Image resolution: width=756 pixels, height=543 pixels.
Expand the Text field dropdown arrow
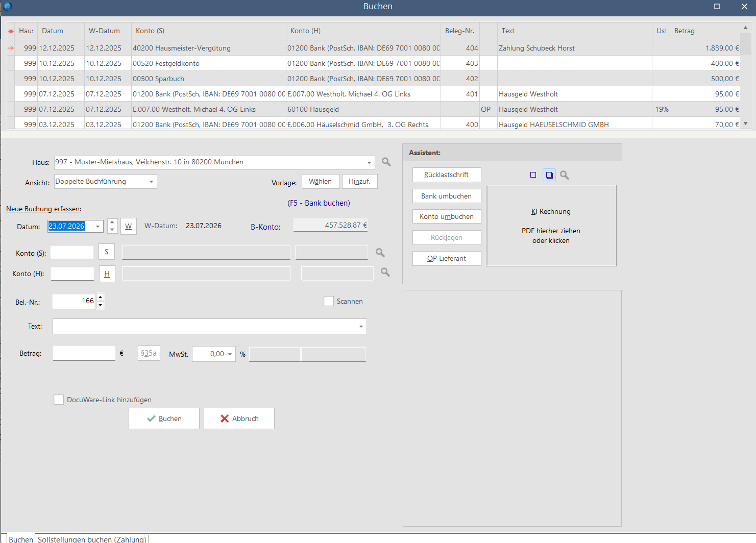pyautogui.click(x=361, y=327)
